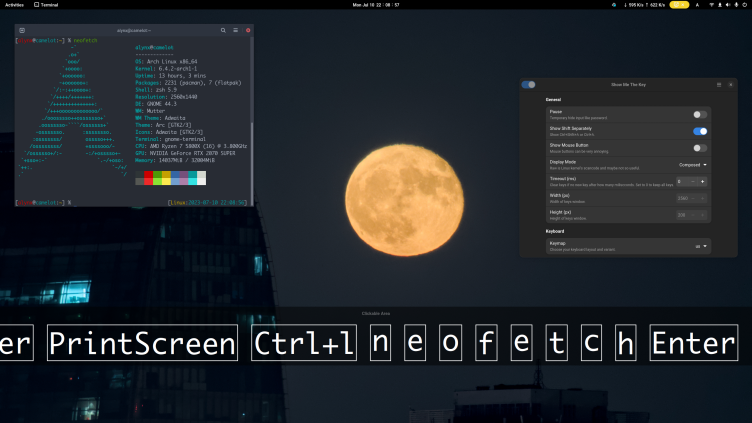Open the terminal hamburger menu
Viewport: 752px width, 423px height.
235,31
